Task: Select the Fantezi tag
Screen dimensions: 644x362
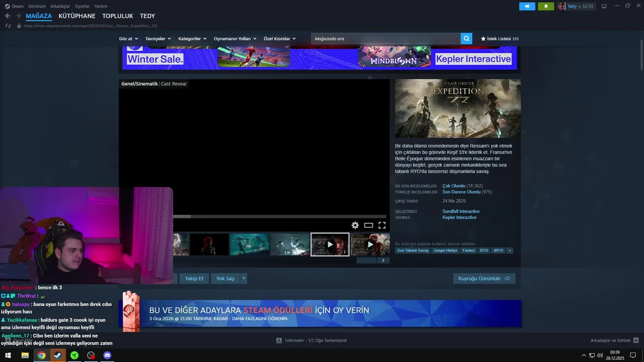Action: point(468,250)
